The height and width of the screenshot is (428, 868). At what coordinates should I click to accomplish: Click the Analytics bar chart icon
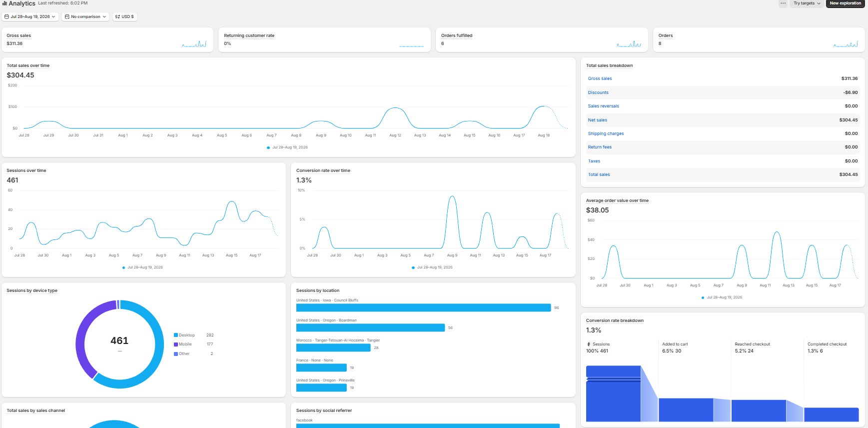click(4, 3)
